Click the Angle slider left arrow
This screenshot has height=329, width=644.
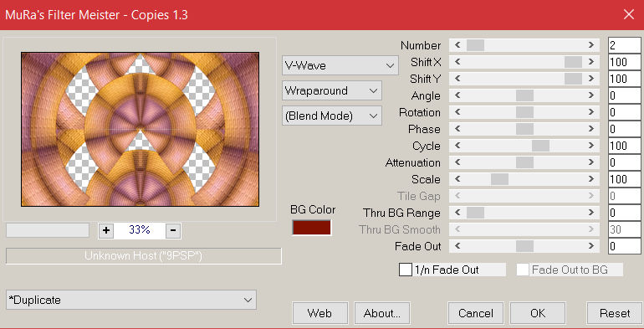457,95
